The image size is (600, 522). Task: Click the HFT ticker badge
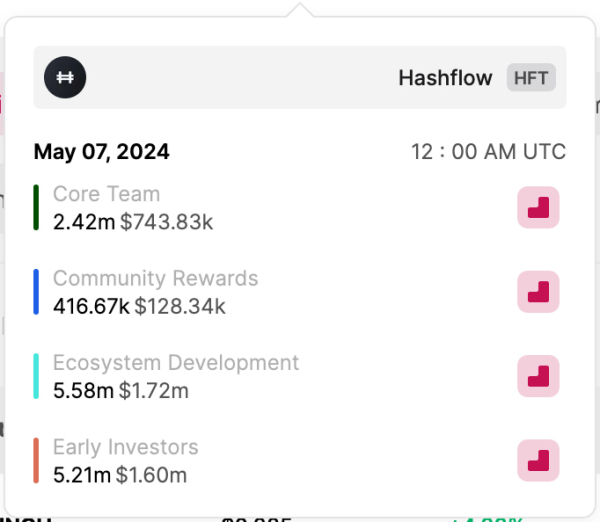[x=531, y=77]
